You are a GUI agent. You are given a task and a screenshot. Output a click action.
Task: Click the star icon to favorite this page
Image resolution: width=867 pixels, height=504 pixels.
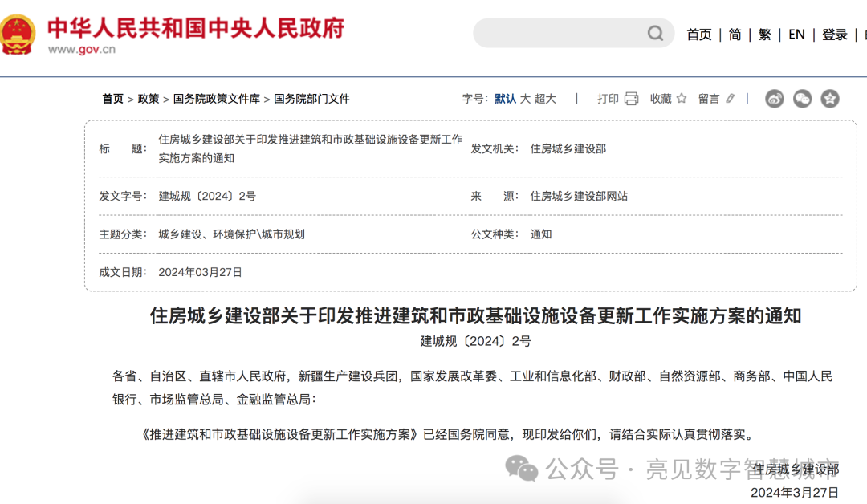pos(680,98)
